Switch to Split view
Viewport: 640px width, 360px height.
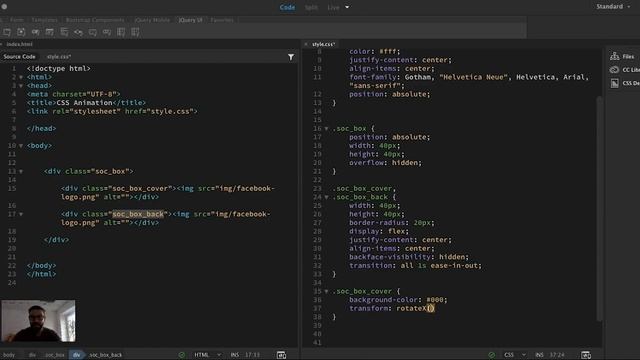(311, 7)
